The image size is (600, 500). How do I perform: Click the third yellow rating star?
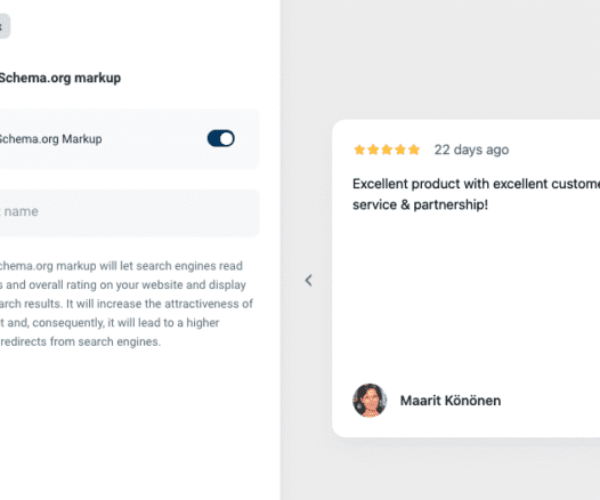point(387,150)
